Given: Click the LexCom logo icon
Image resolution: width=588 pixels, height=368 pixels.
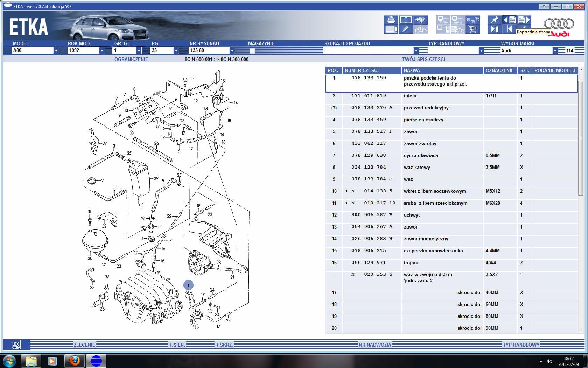Looking at the screenshot, I should pos(16,345).
